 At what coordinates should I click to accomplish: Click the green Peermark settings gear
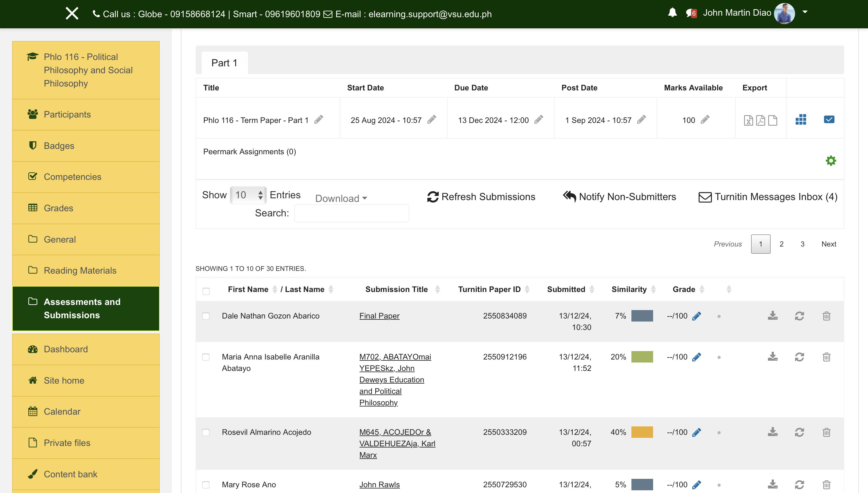[831, 161]
